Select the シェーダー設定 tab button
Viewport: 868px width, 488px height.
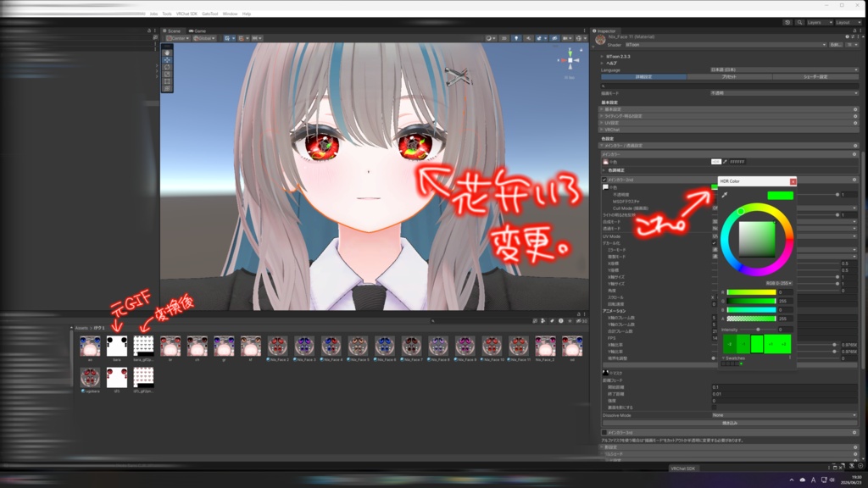[x=815, y=77]
